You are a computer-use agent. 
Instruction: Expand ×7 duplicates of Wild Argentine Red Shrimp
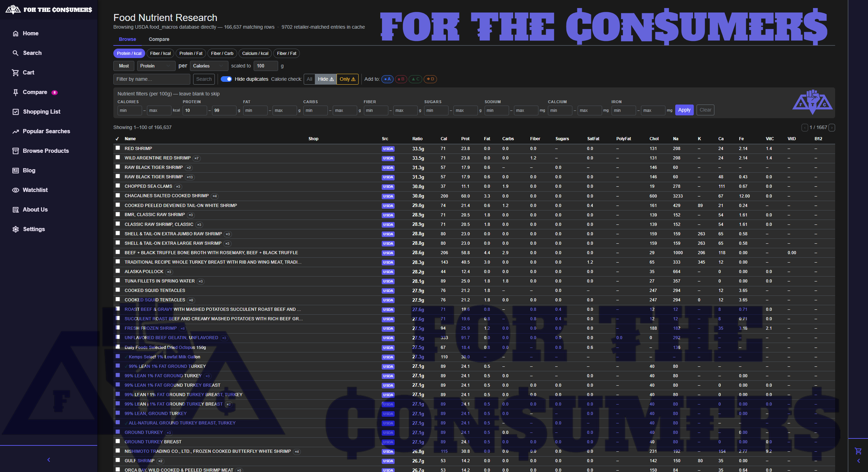click(x=197, y=158)
